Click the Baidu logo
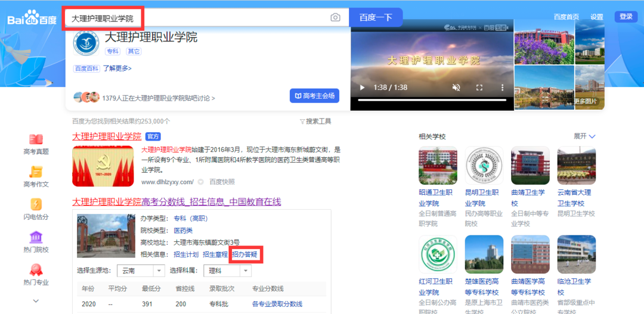The height and width of the screenshot is (314, 644). click(32, 19)
